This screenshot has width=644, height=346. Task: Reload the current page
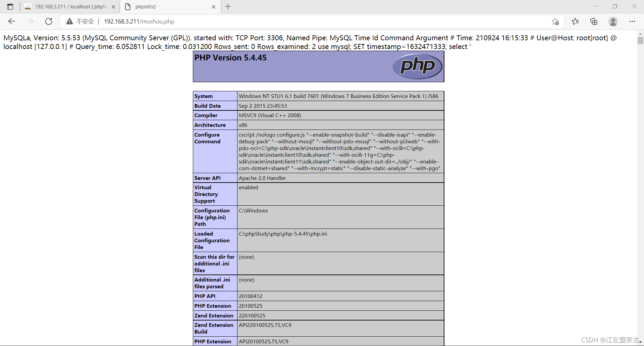(x=49, y=21)
